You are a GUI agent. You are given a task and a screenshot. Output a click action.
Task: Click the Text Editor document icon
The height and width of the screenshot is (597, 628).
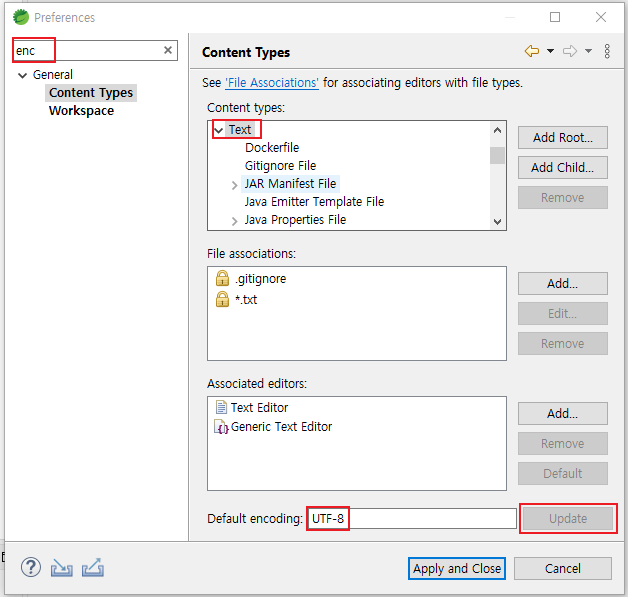[x=221, y=407]
